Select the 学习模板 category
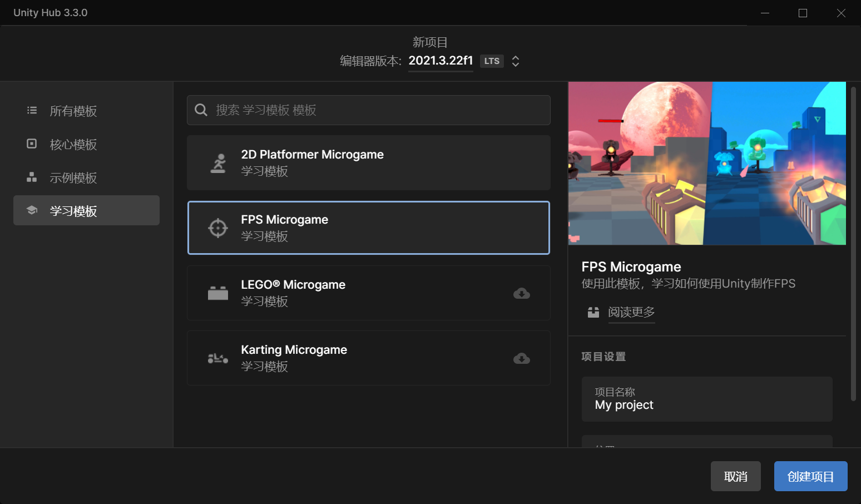861x504 pixels. click(86, 210)
